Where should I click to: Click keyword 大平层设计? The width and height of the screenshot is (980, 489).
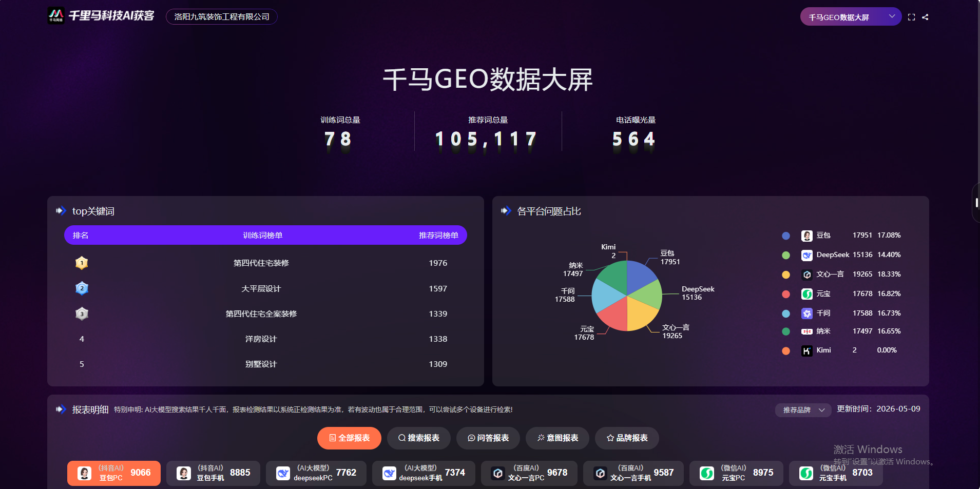(x=261, y=289)
